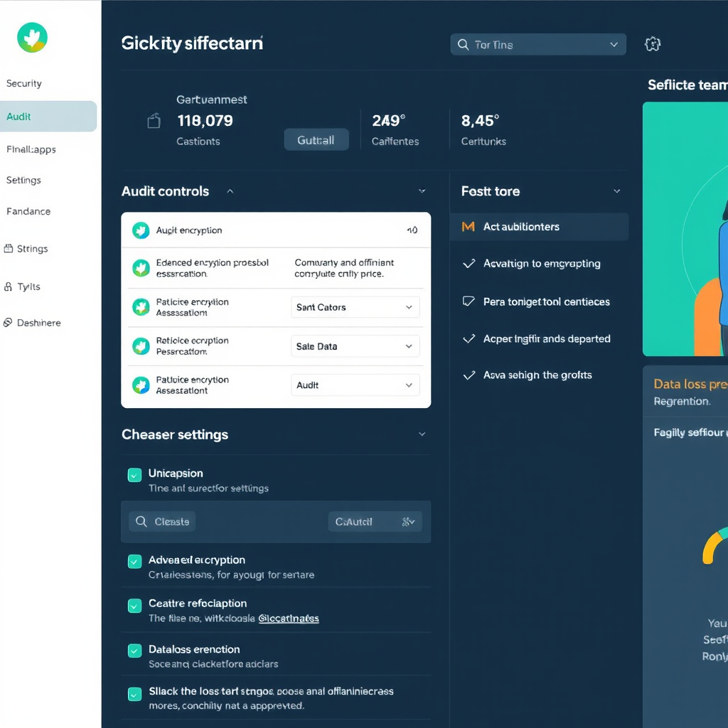Click the Cleaste search field
The width and height of the screenshot is (728, 728).
coord(162,522)
